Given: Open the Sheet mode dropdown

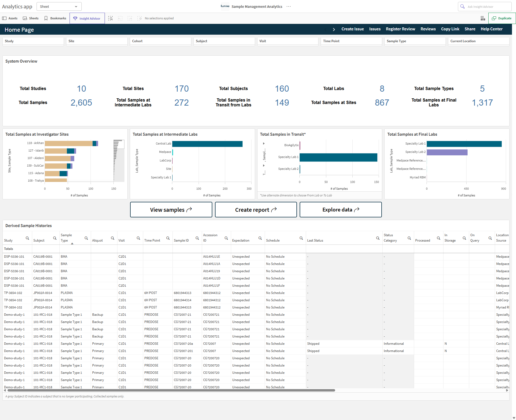Looking at the screenshot, I should [59, 6].
